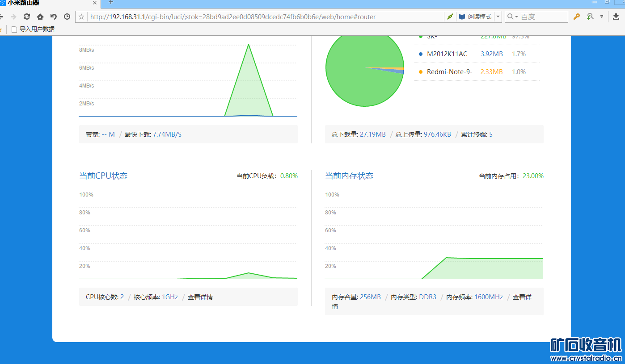Select the M2012K11AC device row
625x364 pixels.
[477, 54]
